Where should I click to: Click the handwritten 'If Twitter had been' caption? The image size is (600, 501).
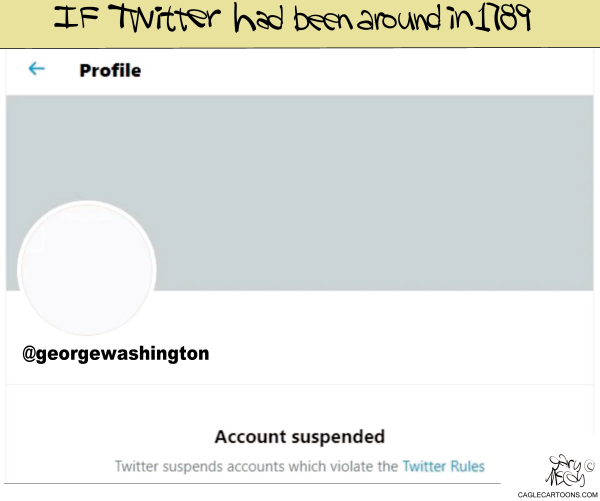point(203,18)
